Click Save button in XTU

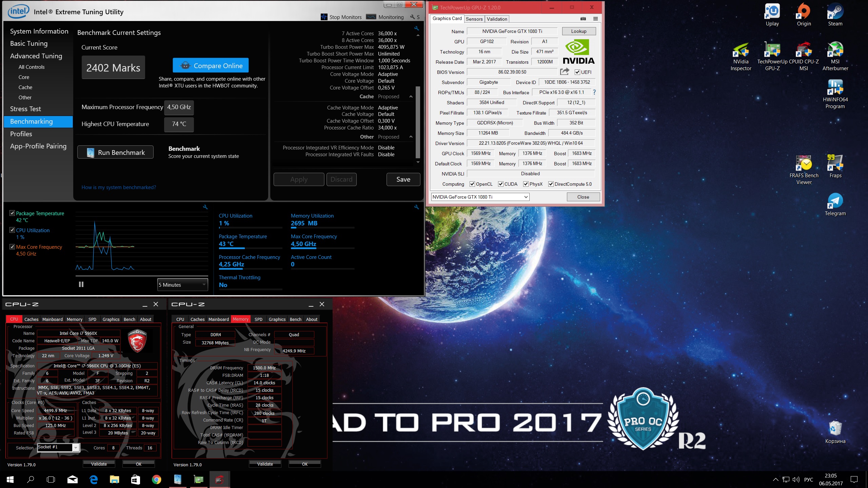403,179
